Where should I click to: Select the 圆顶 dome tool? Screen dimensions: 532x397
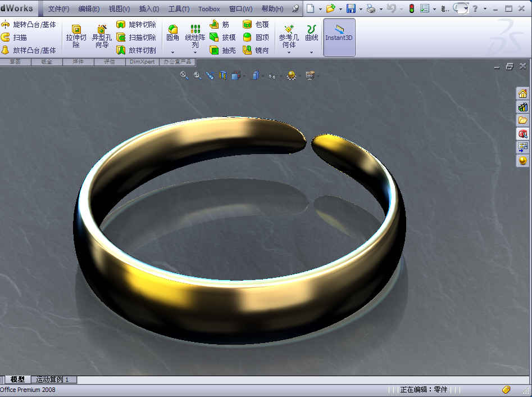(256, 37)
